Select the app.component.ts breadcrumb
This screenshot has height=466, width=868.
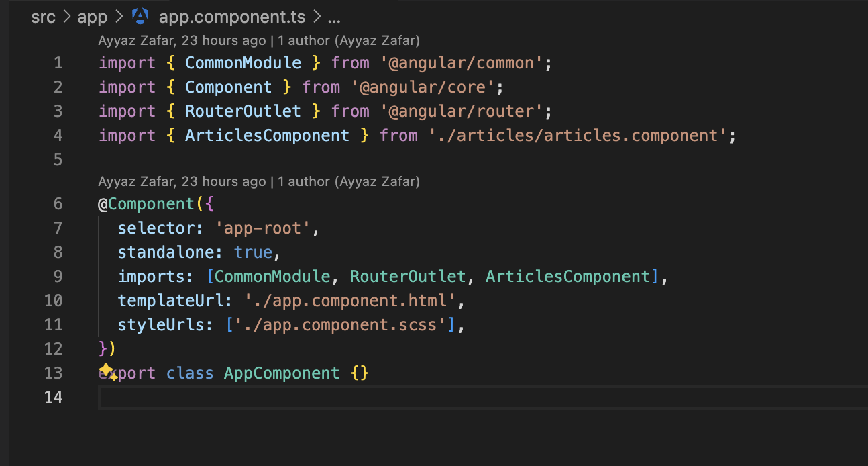(x=233, y=17)
